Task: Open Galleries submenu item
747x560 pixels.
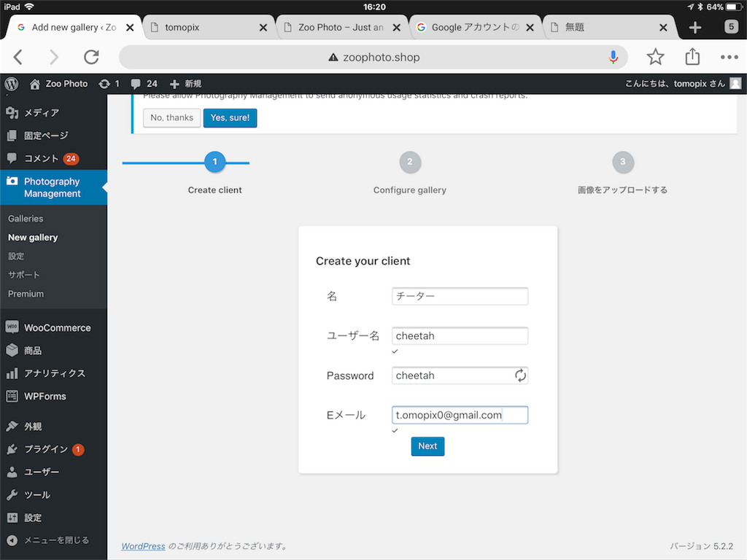Action: click(x=26, y=219)
